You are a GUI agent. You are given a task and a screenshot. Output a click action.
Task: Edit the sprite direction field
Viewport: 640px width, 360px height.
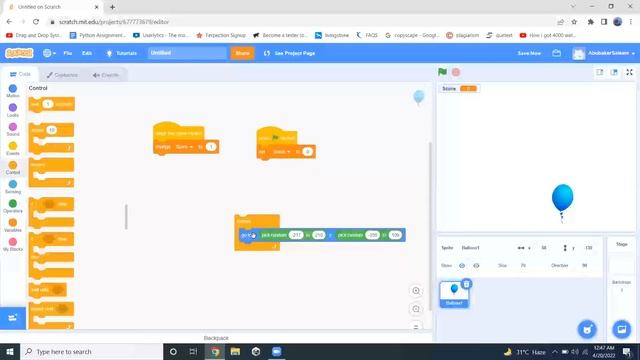(x=584, y=265)
